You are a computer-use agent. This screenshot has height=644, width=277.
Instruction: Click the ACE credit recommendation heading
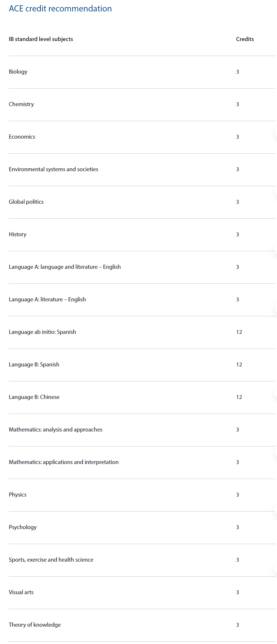[x=60, y=9]
